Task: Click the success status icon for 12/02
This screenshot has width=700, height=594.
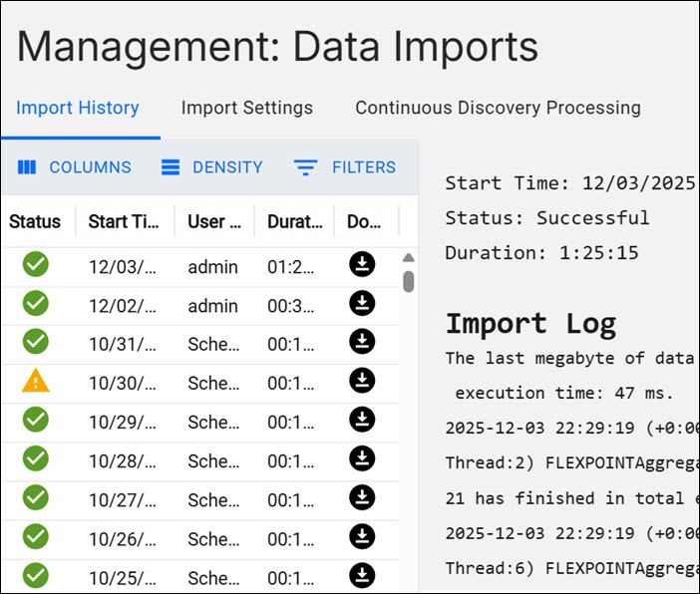Action: 36,303
